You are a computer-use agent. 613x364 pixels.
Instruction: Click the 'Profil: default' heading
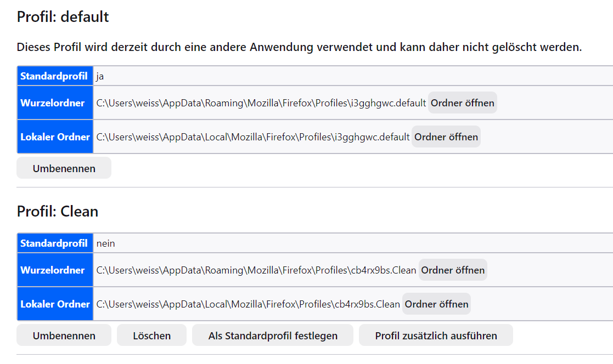tap(63, 17)
